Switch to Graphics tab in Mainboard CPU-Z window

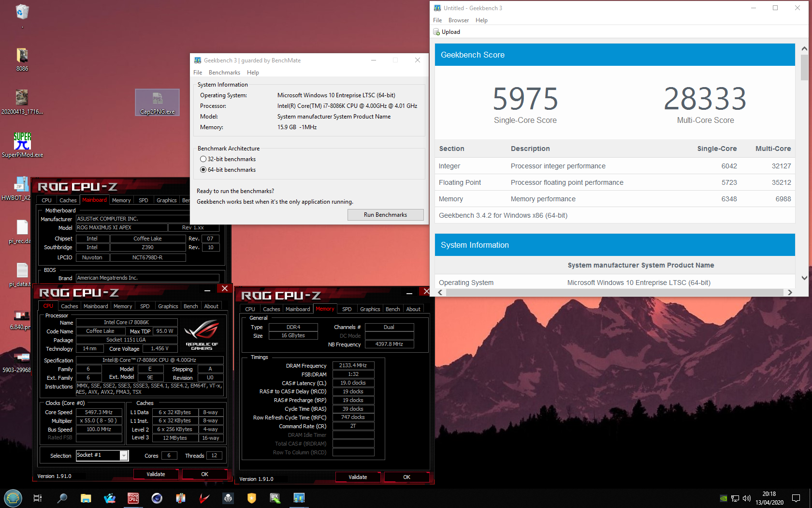click(167, 200)
